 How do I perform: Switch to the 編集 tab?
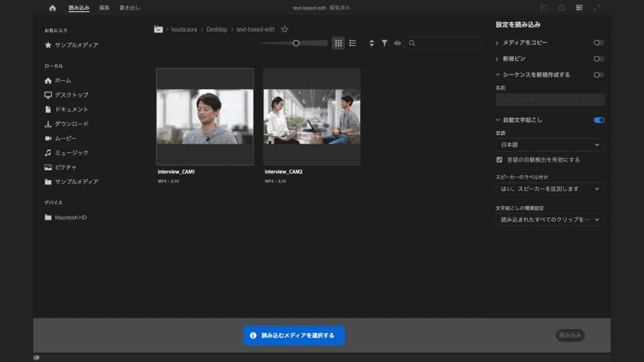click(104, 8)
